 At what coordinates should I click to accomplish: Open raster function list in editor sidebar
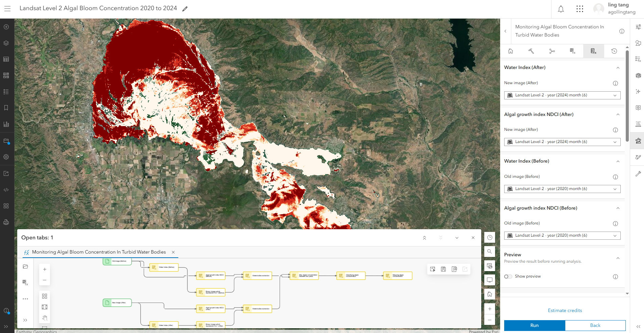pyautogui.click(x=25, y=282)
